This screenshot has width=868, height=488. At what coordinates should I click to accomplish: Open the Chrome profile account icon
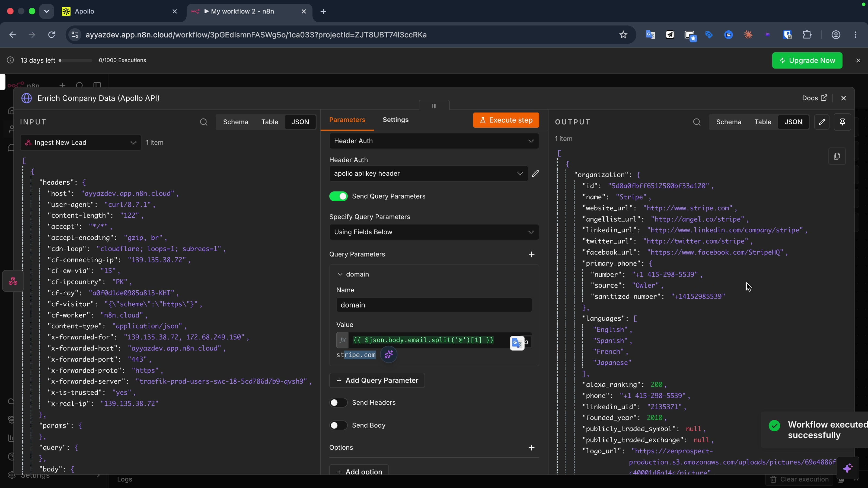836,35
